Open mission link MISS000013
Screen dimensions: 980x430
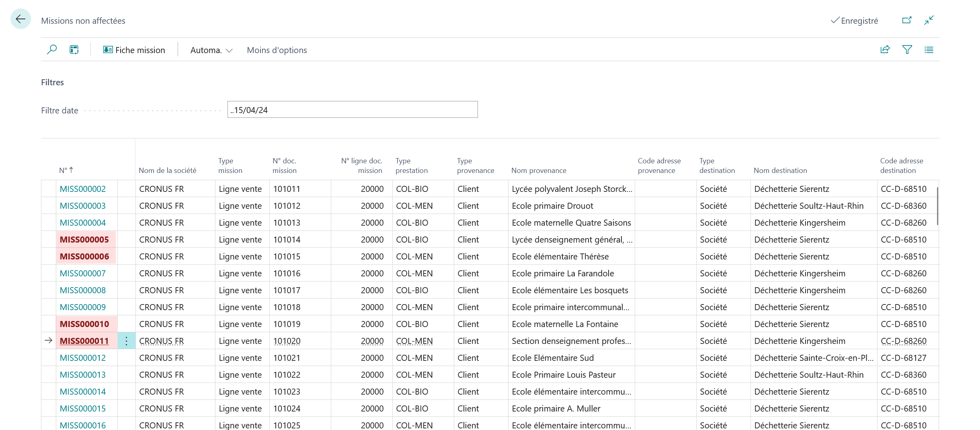(x=82, y=375)
